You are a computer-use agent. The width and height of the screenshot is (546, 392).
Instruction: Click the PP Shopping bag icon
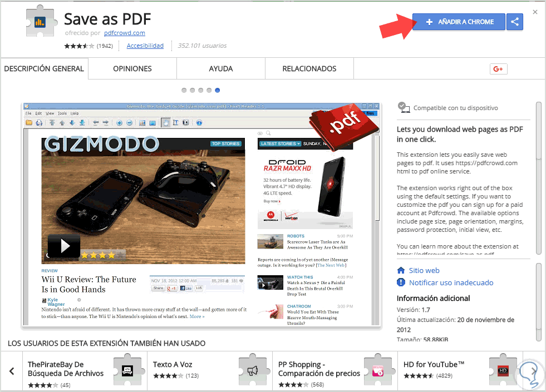click(378, 370)
